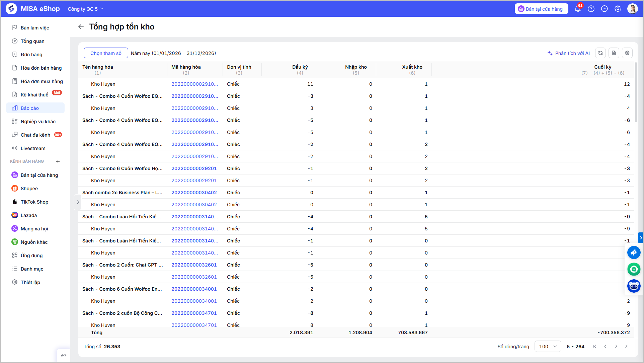Open report settings gear in toolbar
The image size is (644, 363).
pos(627,53)
